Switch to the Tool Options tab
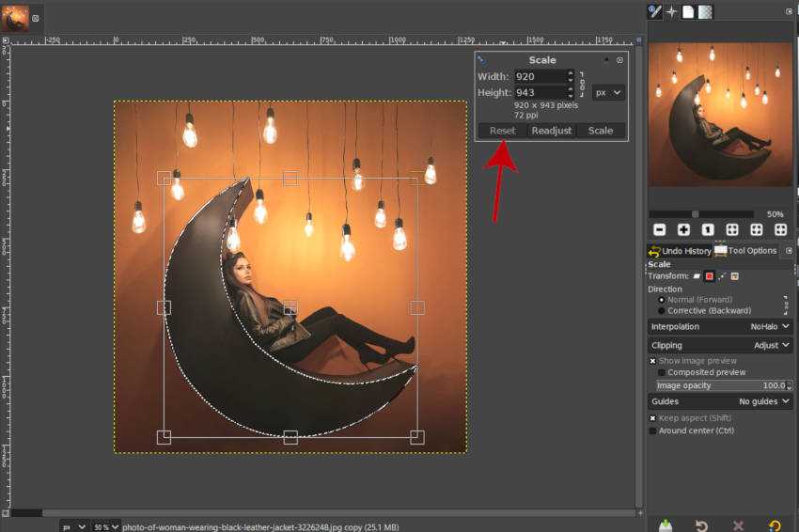The image size is (799, 532). pos(746,251)
